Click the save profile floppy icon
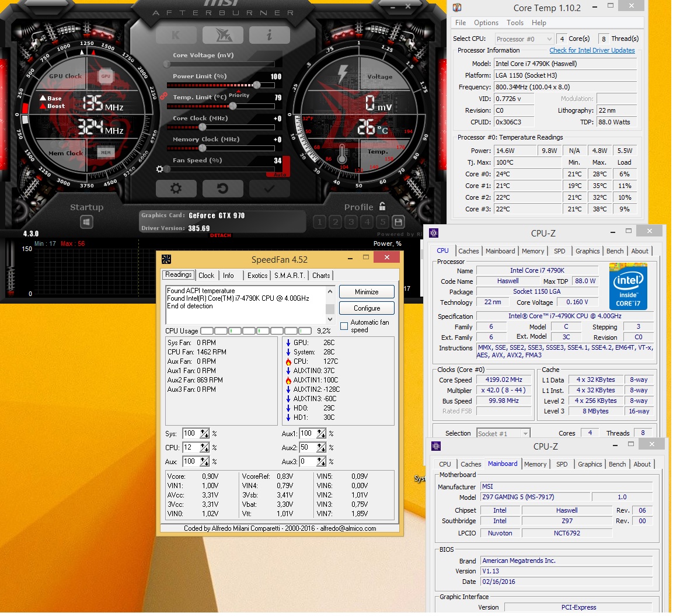The width and height of the screenshot is (673, 616). pyautogui.click(x=398, y=222)
